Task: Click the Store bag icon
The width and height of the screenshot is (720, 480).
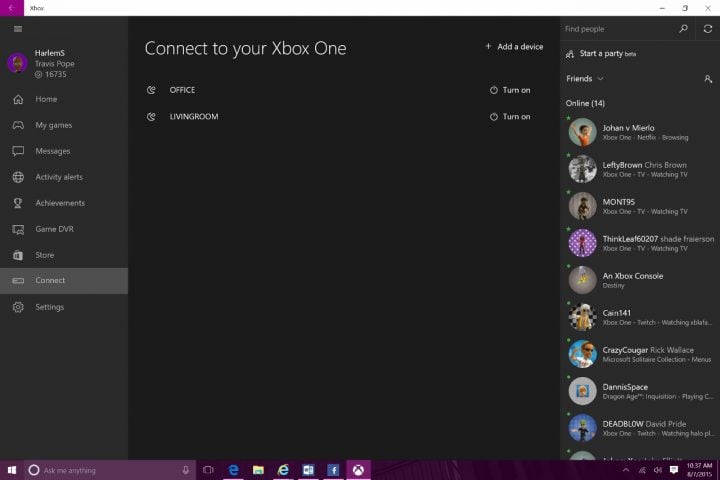Action: (x=18, y=255)
